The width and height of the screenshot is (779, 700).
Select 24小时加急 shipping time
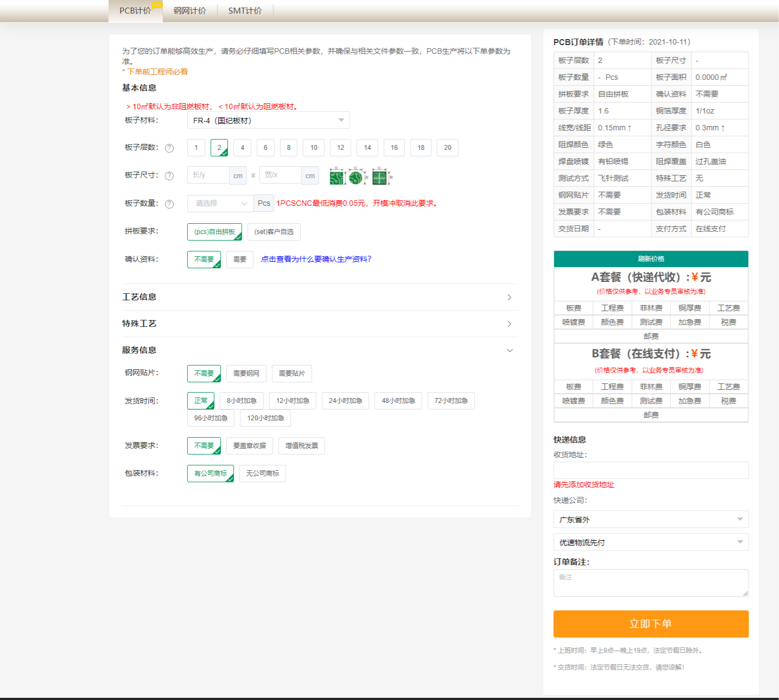coord(345,401)
